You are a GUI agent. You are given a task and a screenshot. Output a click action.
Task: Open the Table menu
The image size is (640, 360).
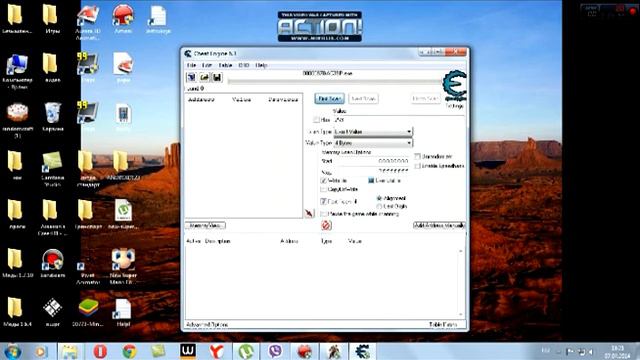[x=225, y=65]
